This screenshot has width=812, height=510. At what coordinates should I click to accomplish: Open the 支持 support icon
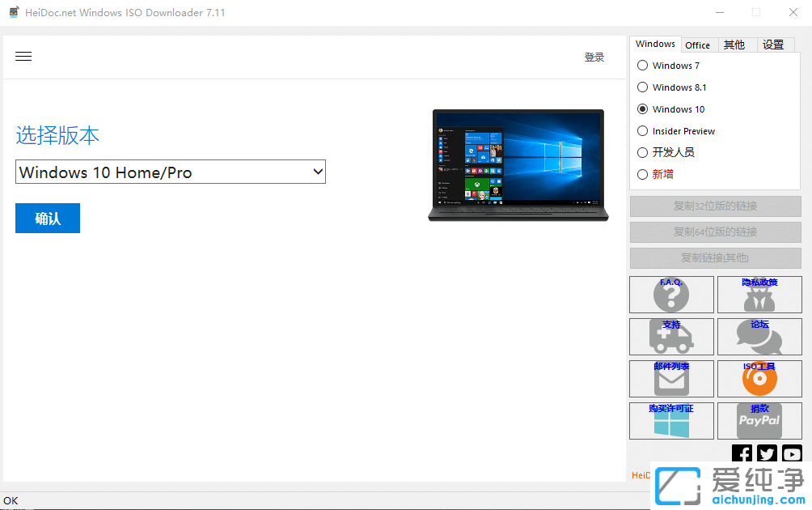[x=671, y=337]
